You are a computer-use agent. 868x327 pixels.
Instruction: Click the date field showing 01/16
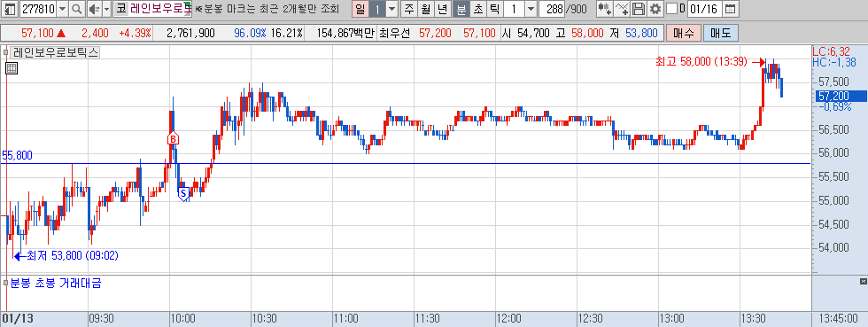coord(704,9)
